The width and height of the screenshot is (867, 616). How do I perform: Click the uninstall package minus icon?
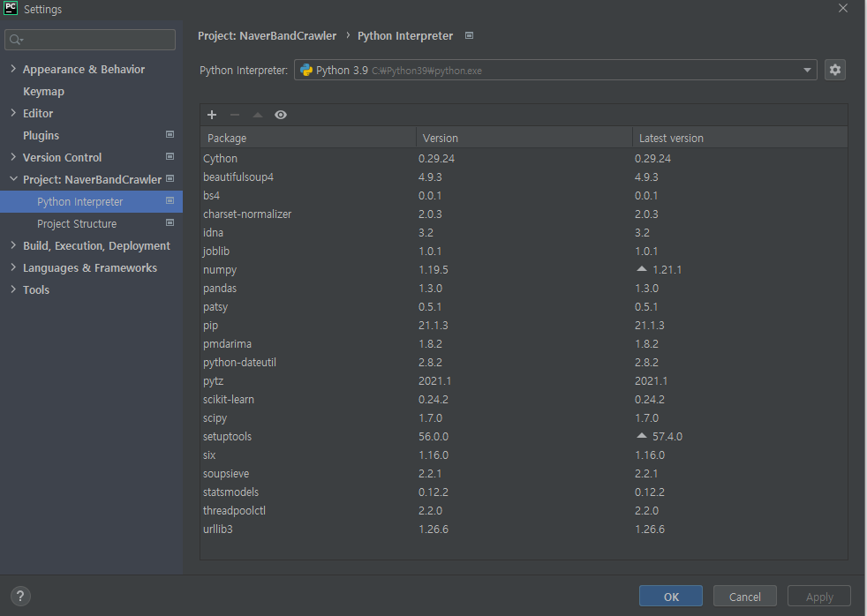235,115
